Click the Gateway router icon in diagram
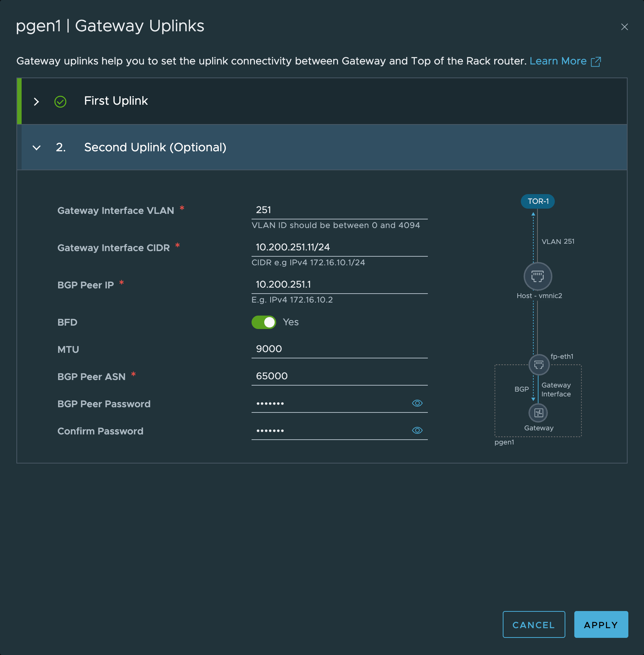The image size is (644, 655). (538, 413)
